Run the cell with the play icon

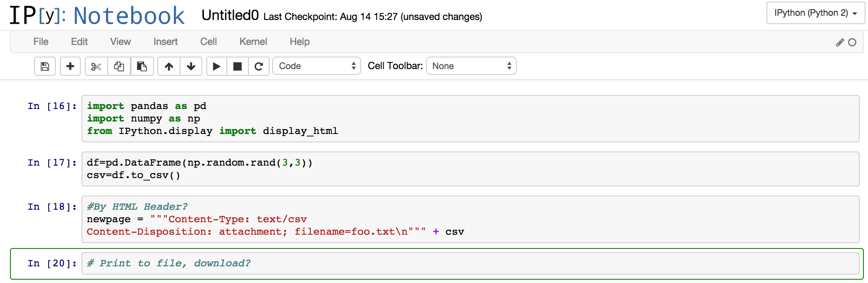[217, 66]
